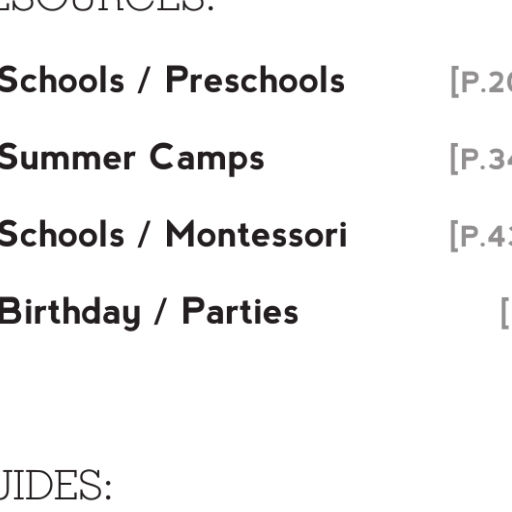
Task: Click the RESOURCES heading at the top
Action: pos(106,6)
